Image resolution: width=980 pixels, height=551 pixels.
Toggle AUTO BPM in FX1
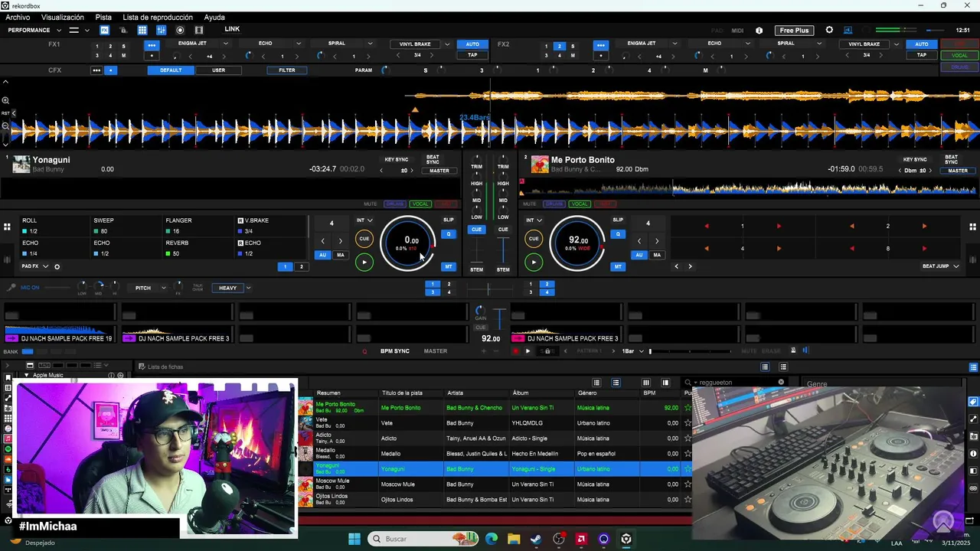pos(472,44)
